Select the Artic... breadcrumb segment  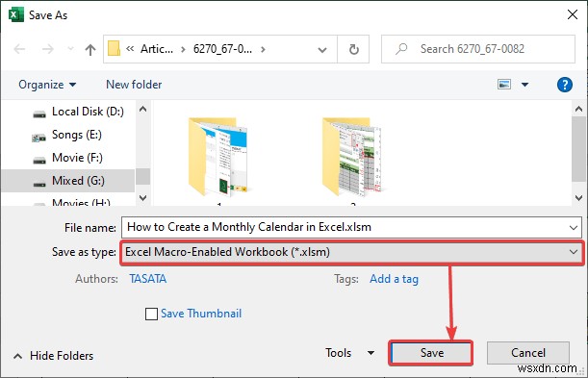pyautogui.click(x=157, y=49)
